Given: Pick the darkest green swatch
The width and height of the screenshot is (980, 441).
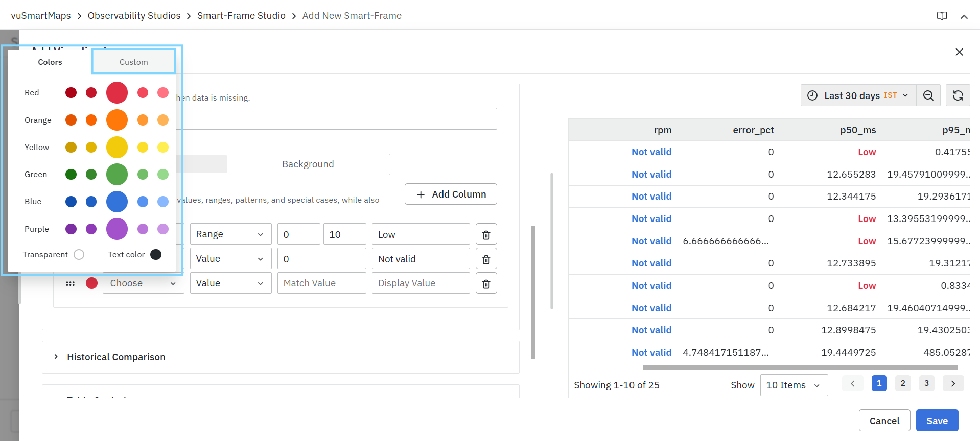Looking at the screenshot, I should pyautogui.click(x=71, y=174).
